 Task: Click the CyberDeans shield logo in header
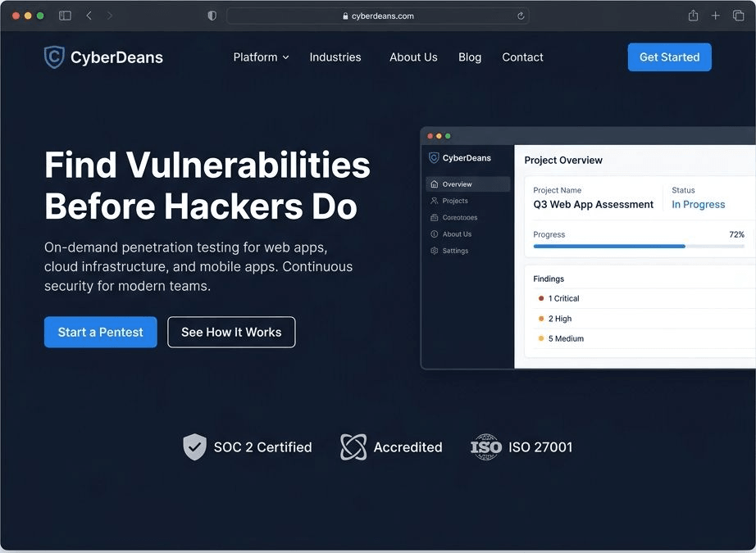click(54, 57)
